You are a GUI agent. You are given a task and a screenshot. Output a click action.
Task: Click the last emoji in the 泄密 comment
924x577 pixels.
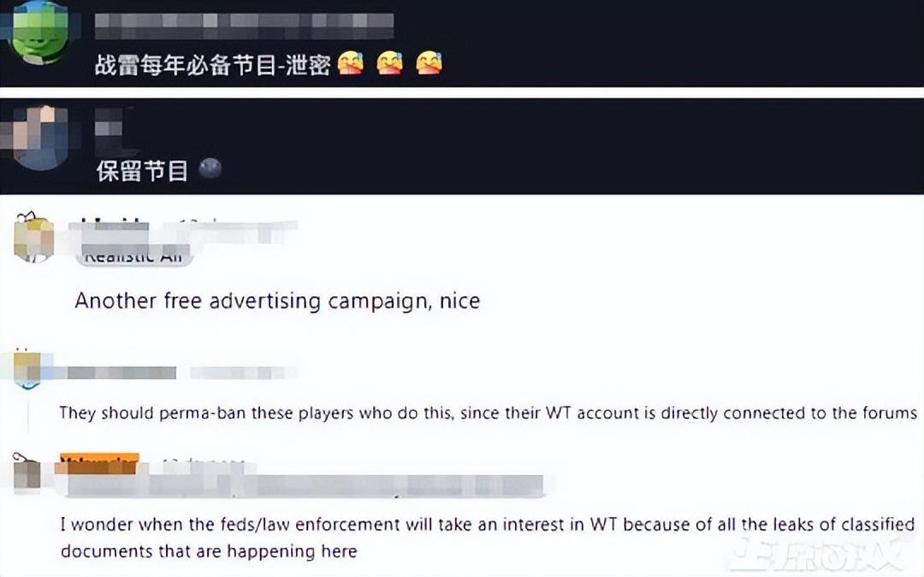click(x=429, y=63)
